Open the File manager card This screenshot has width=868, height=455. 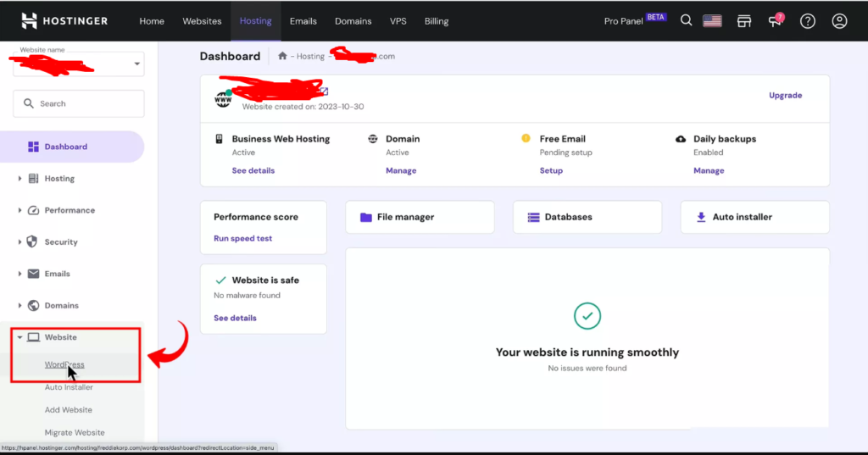pos(420,217)
